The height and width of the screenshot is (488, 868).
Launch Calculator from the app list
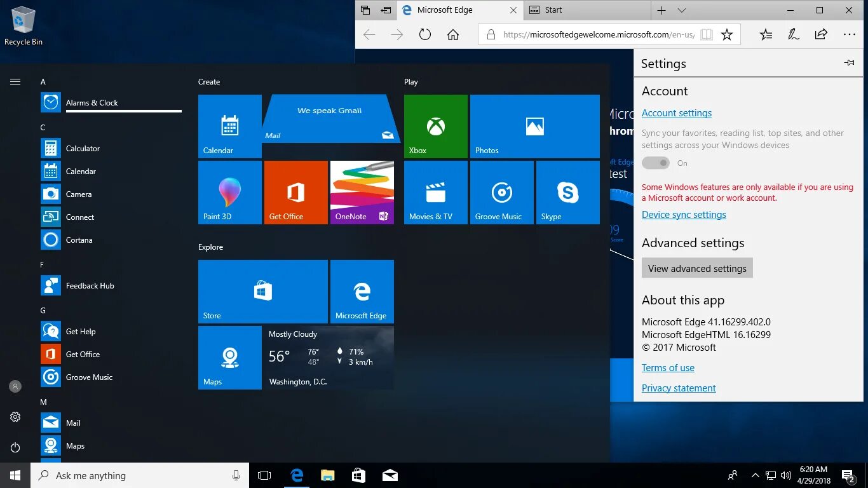pos(111,148)
